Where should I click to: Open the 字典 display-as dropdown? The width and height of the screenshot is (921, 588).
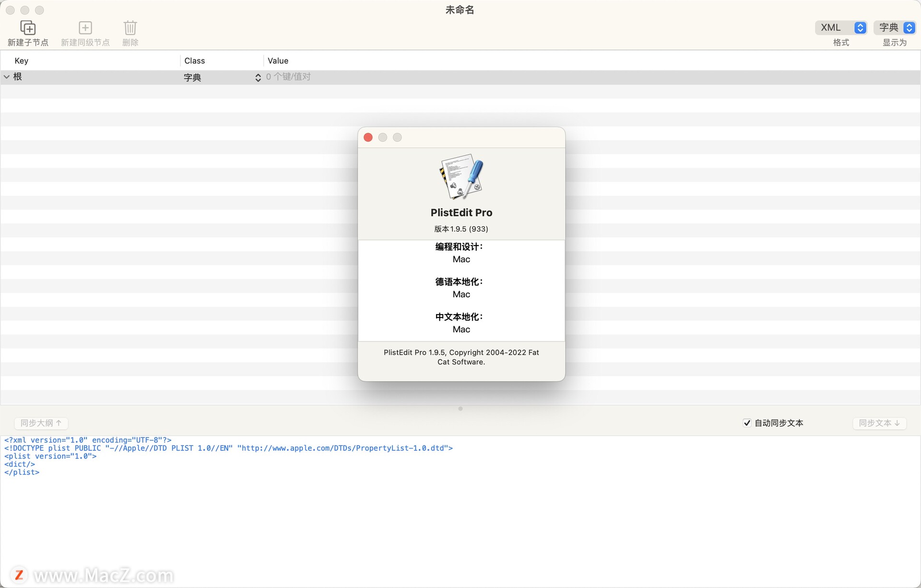(x=895, y=28)
